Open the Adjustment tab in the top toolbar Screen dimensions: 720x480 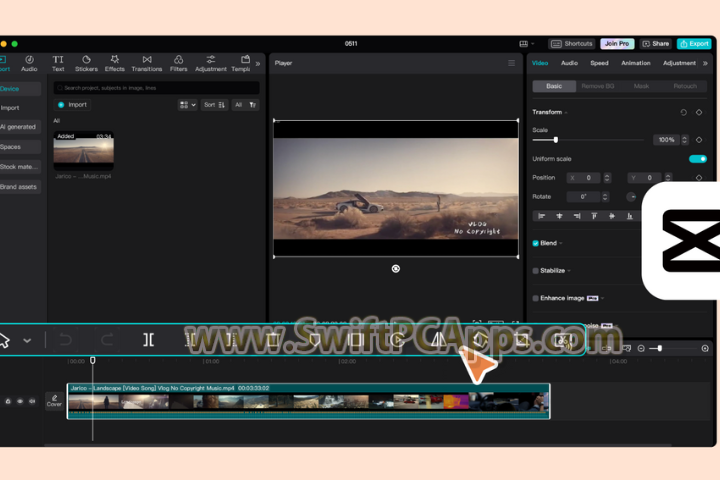(x=211, y=63)
